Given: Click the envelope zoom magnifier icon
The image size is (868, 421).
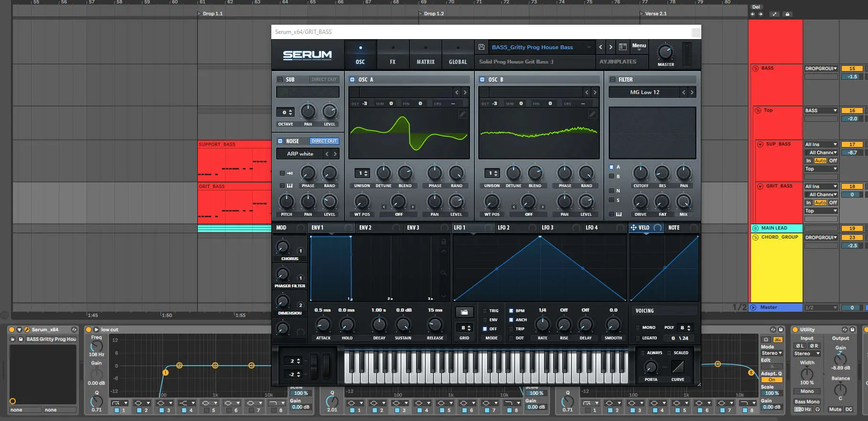Looking at the screenshot, I should [x=443, y=273].
